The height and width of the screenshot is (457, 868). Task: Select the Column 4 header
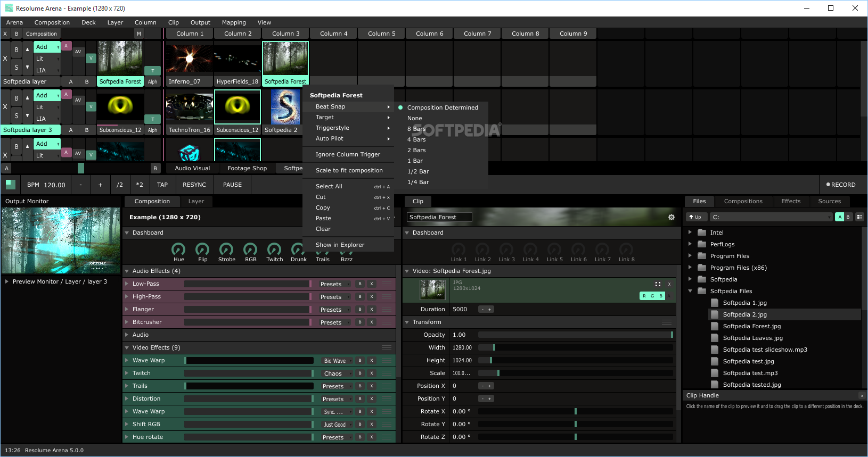pyautogui.click(x=333, y=34)
